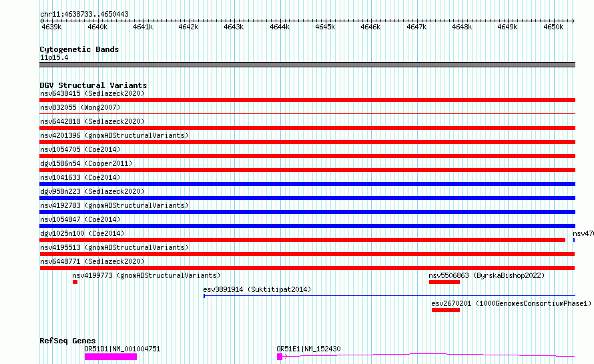This screenshot has width=594, height=364.
Task: Click the nsv4192783 (gnomADStructuralVariants) label
Action: [114, 205]
